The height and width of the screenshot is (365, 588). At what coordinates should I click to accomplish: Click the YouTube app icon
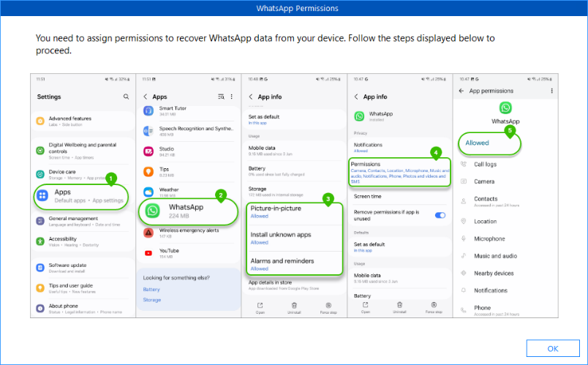pos(148,253)
